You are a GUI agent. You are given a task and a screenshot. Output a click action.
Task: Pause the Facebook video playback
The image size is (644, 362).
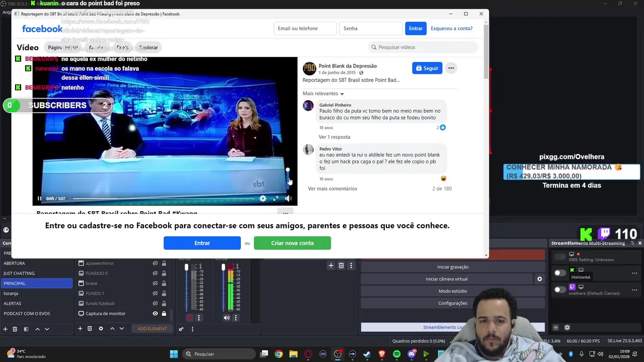[39, 199]
